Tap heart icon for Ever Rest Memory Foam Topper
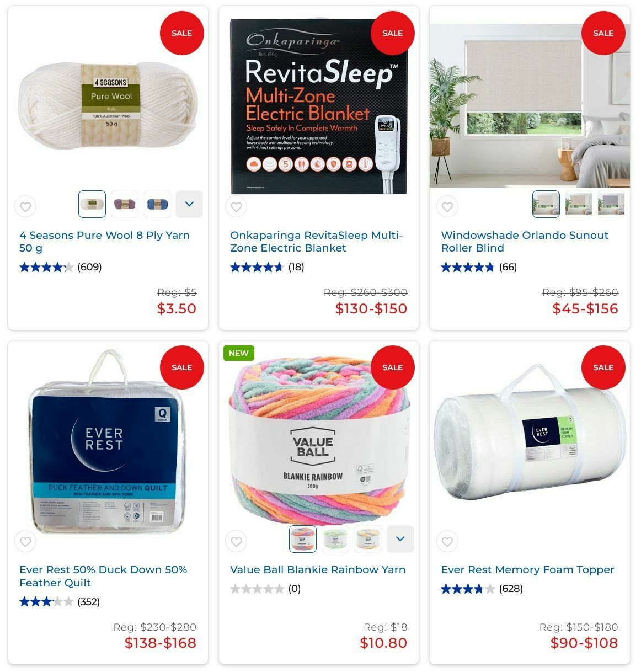Screen dimensions: 641x672 tap(447, 542)
